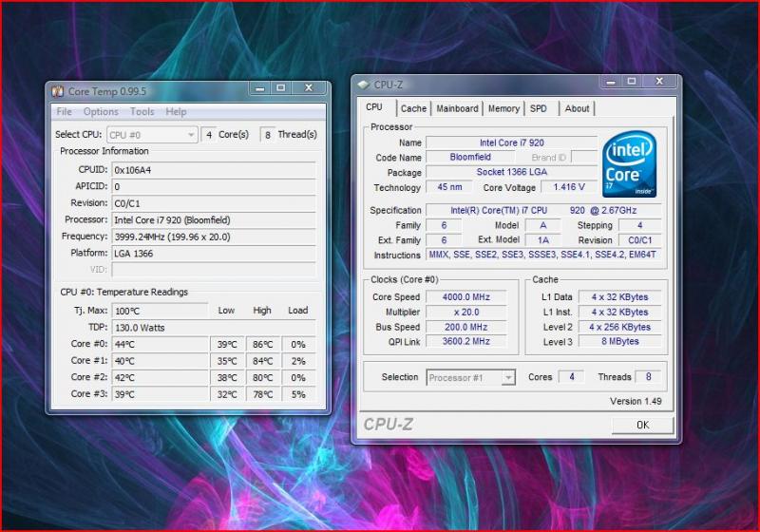Click the OK button in CPU-Z

pos(643,425)
